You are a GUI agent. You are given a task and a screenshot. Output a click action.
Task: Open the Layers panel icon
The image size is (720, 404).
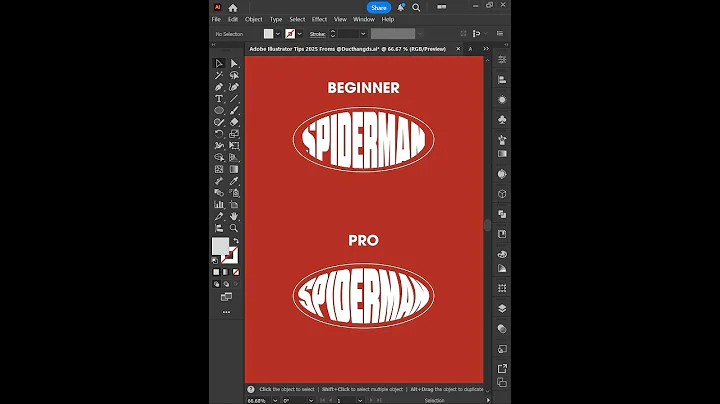(502, 309)
